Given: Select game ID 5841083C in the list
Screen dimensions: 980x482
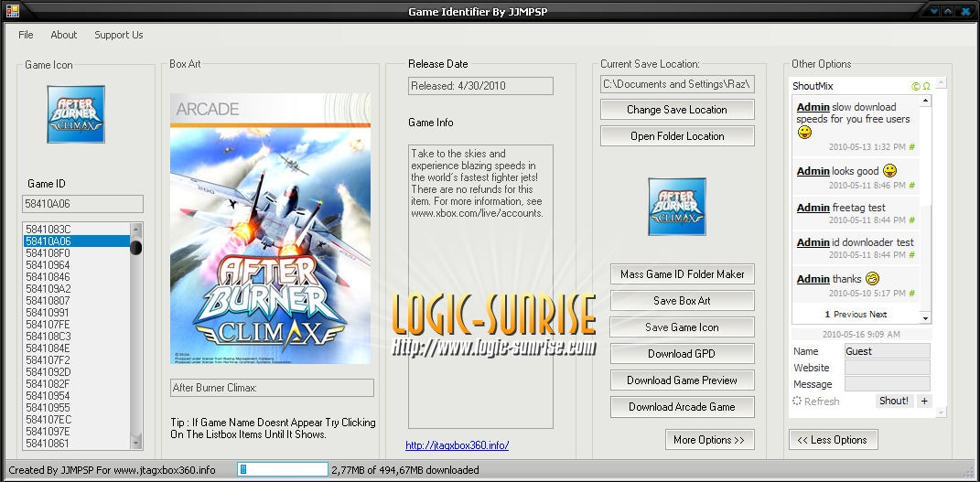Looking at the screenshot, I should [x=76, y=230].
